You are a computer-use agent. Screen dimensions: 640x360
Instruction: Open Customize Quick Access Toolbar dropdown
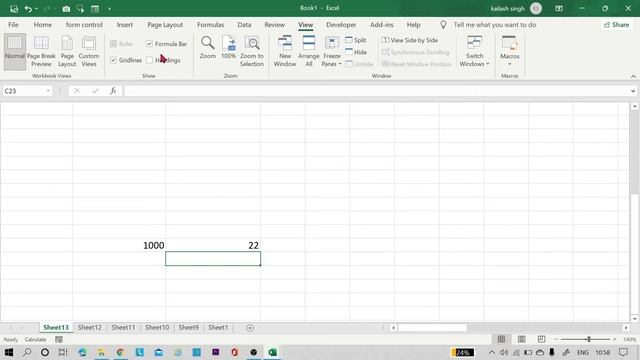click(x=109, y=9)
